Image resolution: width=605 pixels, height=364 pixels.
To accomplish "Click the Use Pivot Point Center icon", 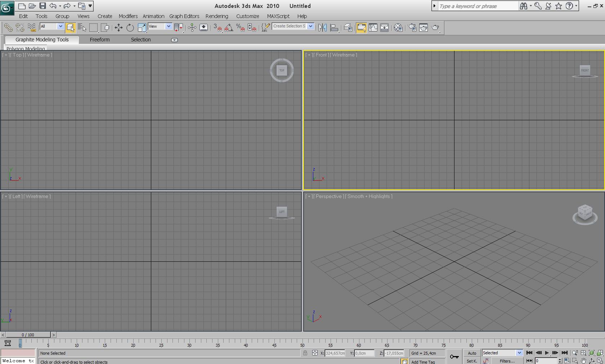I will pyautogui.click(x=178, y=27).
